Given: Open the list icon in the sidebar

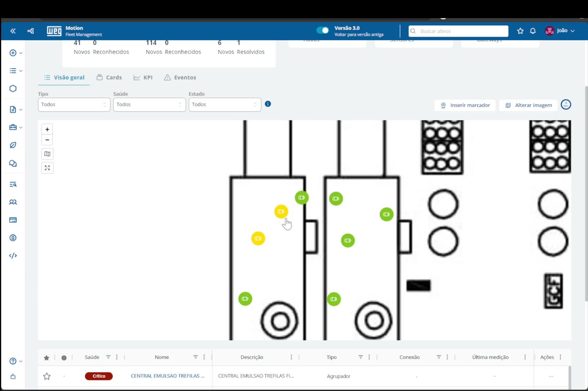Looking at the screenshot, I should (x=13, y=71).
